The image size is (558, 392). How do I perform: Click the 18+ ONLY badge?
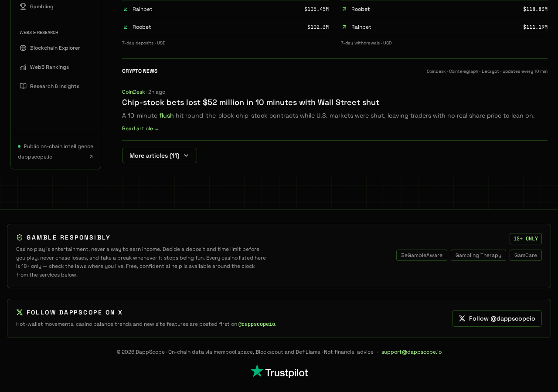tap(526, 239)
